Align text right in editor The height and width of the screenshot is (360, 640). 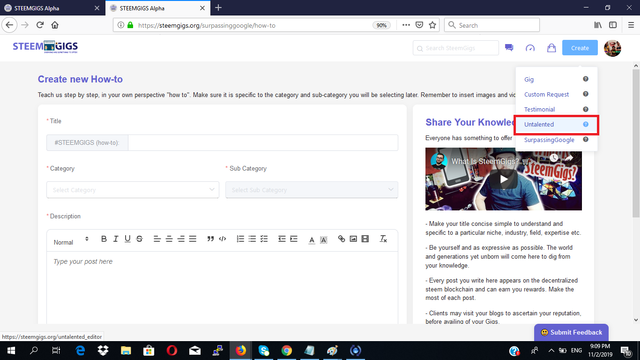pos(181,239)
